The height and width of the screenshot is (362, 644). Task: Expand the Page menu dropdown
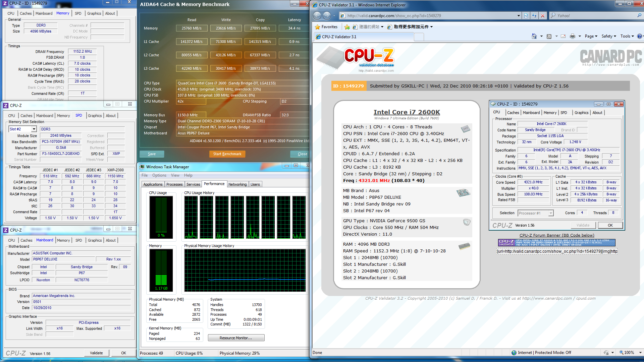click(591, 36)
